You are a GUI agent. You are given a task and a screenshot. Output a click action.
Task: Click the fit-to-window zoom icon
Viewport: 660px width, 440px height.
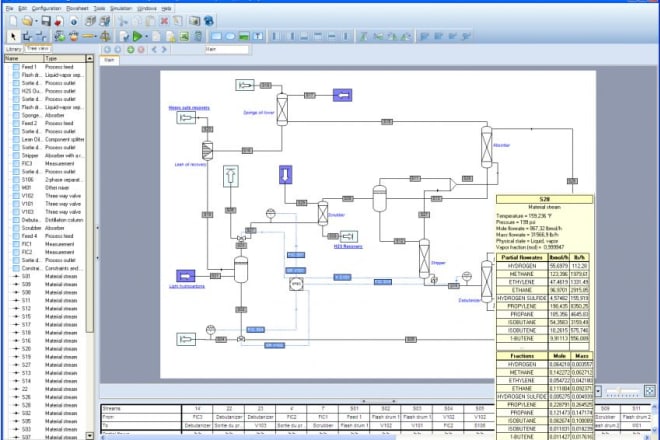click(x=649, y=391)
